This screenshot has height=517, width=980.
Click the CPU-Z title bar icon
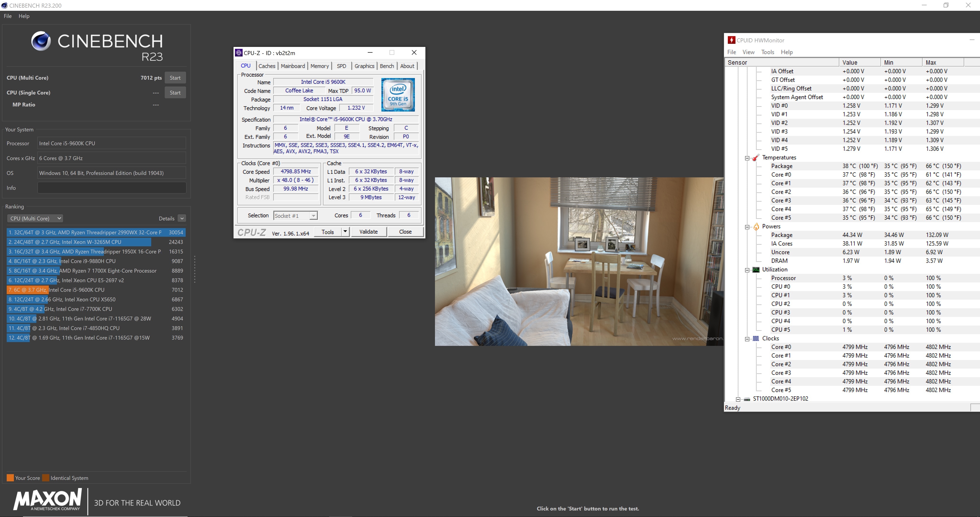tap(239, 52)
